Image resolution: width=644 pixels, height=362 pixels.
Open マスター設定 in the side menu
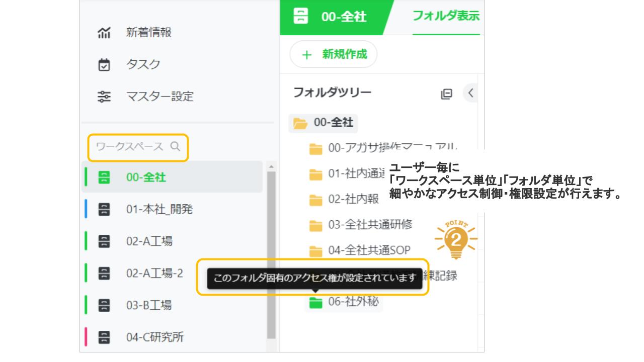[159, 97]
